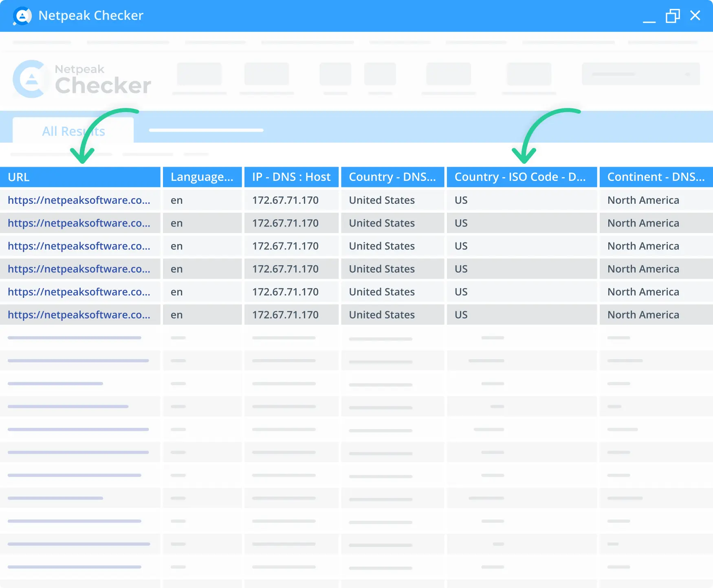Open the first row's netpeaksoftware URL link
The height and width of the screenshot is (588, 713).
(79, 200)
